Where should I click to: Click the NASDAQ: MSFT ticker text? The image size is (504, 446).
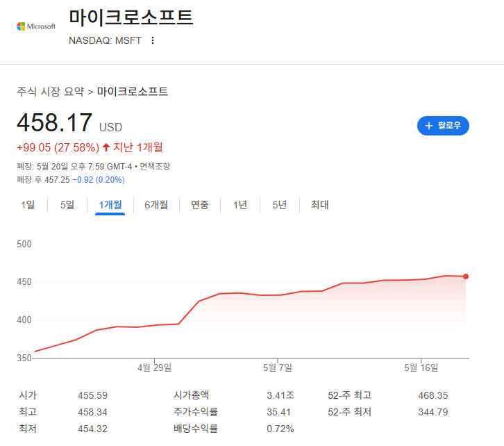[105, 40]
